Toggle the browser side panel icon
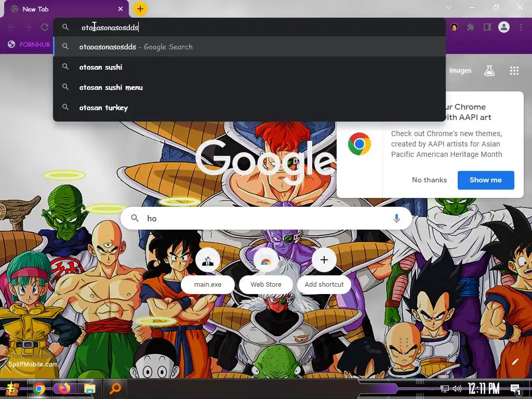 click(x=487, y=27)
